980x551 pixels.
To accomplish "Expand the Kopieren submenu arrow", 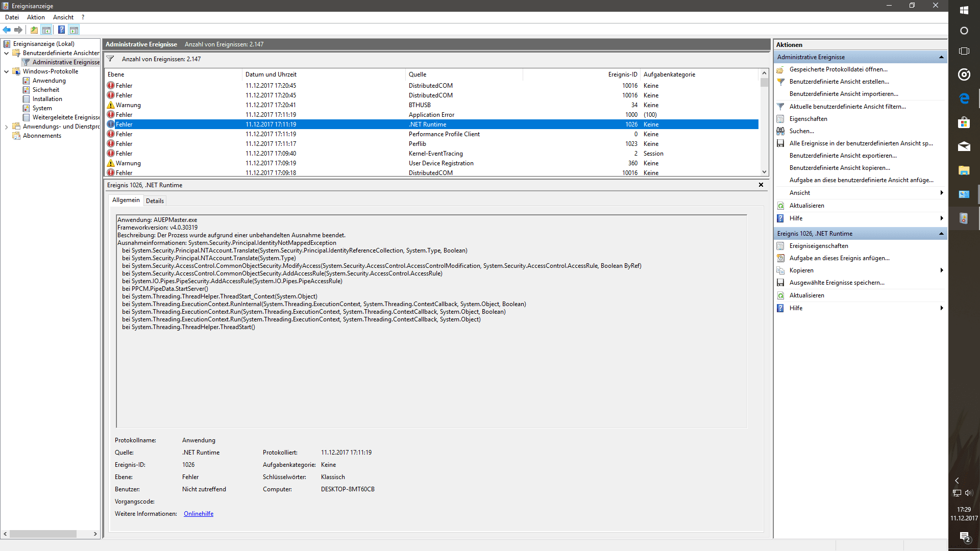I will pyautogui.click(x=941, y=270).
